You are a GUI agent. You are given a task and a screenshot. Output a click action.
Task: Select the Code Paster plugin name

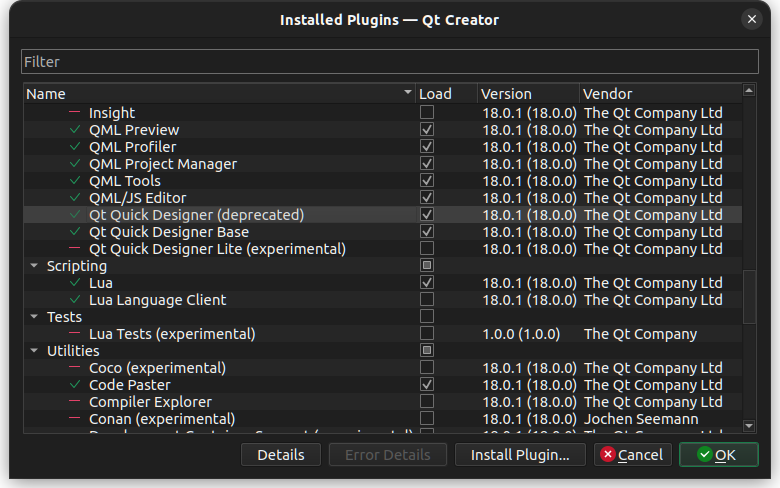point(129,385)
